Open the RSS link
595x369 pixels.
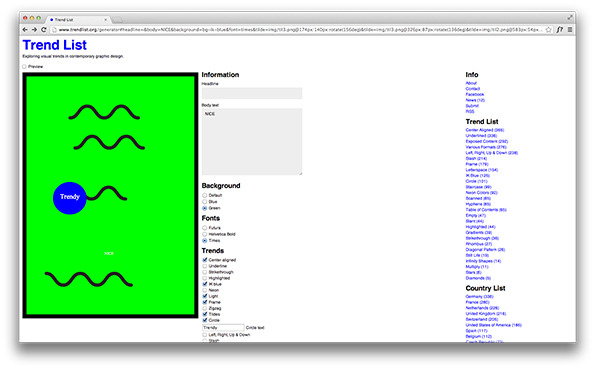(470, 112)
